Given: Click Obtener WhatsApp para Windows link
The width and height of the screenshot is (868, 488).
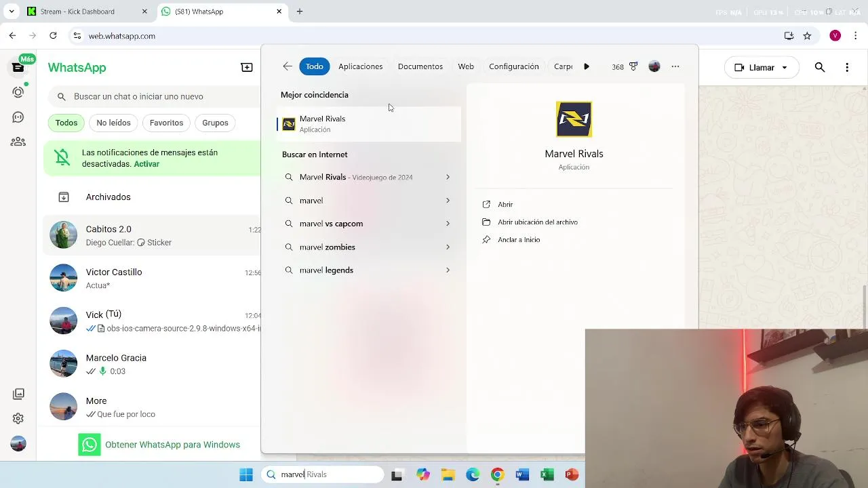Looking at the screenshot, I should click(x=172, y=445).
